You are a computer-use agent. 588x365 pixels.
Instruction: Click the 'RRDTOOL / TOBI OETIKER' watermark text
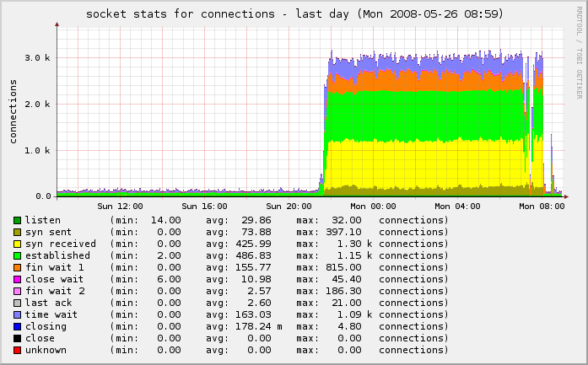(579, 53)
